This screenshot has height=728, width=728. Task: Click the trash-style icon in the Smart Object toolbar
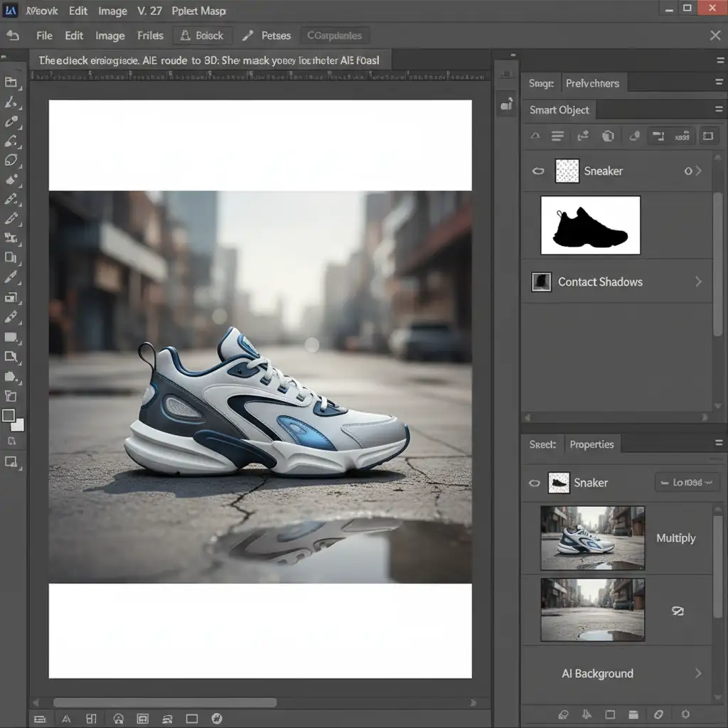point(608,136)
